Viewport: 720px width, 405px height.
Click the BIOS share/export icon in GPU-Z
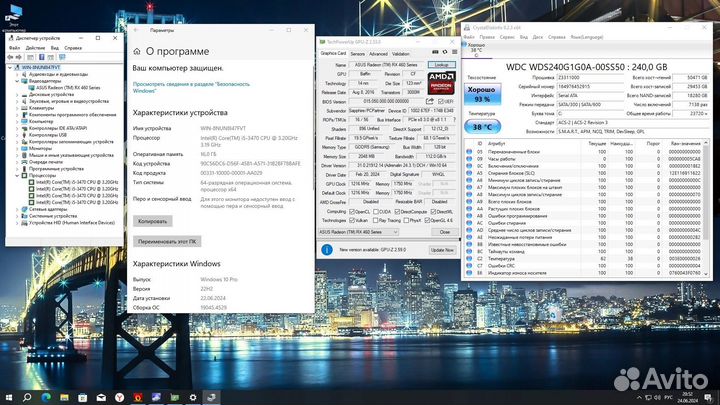429,101
